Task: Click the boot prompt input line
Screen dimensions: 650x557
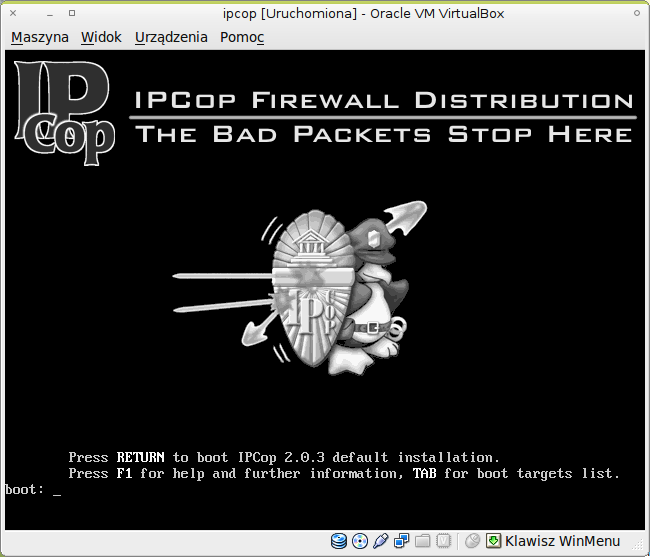Action: point(58,490)
